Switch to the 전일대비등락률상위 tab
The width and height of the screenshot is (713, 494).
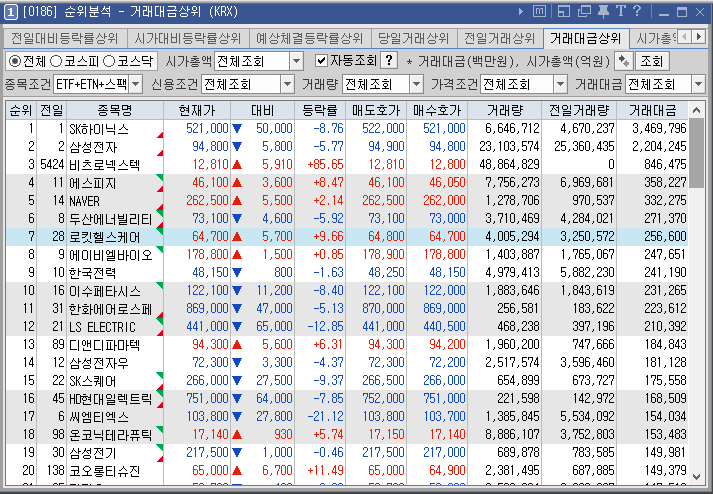(65, 38)
